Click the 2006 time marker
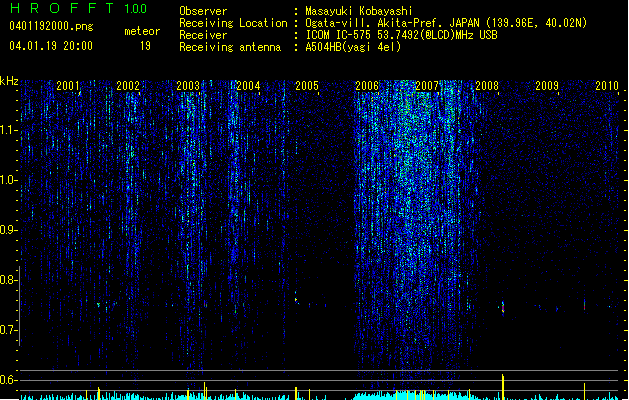 point(367,86)
